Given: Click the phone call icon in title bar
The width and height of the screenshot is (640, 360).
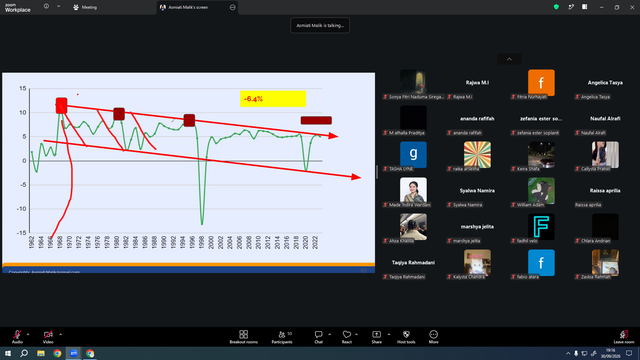Looking at the screenshot, I should (x=571, y=7).
